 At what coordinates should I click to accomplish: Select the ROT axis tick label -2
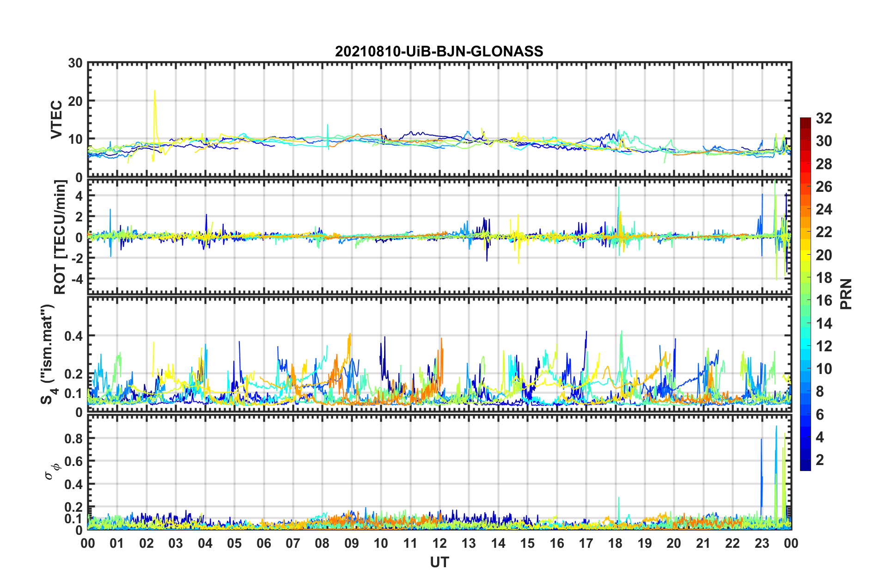click(x=78, y=258)
